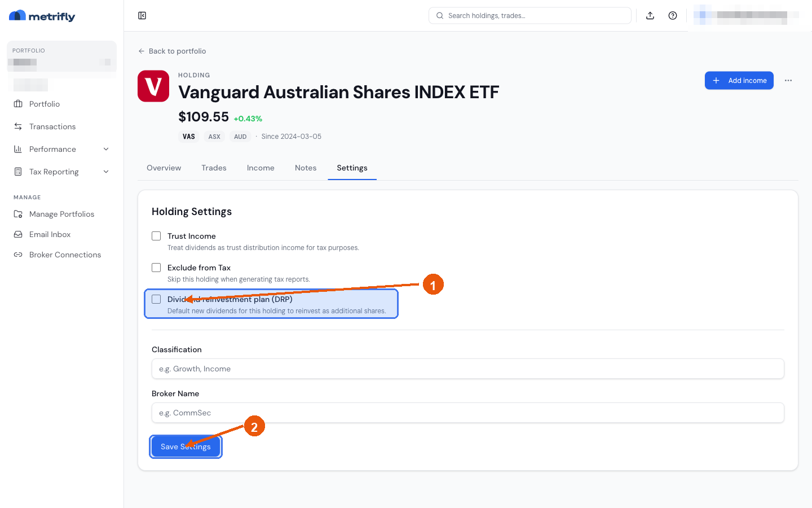Click the VAS ticker tag
This screenshot has width=812, height=508.
[189, 137]
